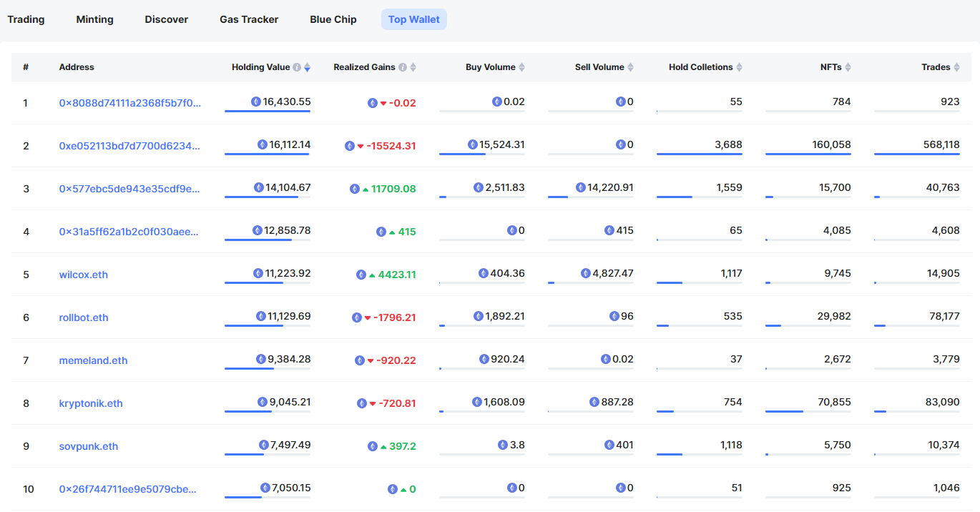Sort table by Buy Volume arrows
Viewport: 980px width, 512px height.
pyautogui.click(x=521, y=67)
